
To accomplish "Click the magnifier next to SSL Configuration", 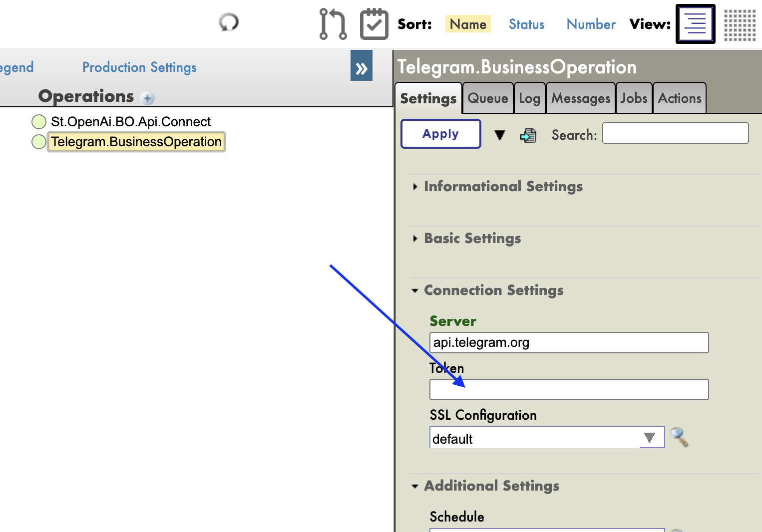I will 679,437.
